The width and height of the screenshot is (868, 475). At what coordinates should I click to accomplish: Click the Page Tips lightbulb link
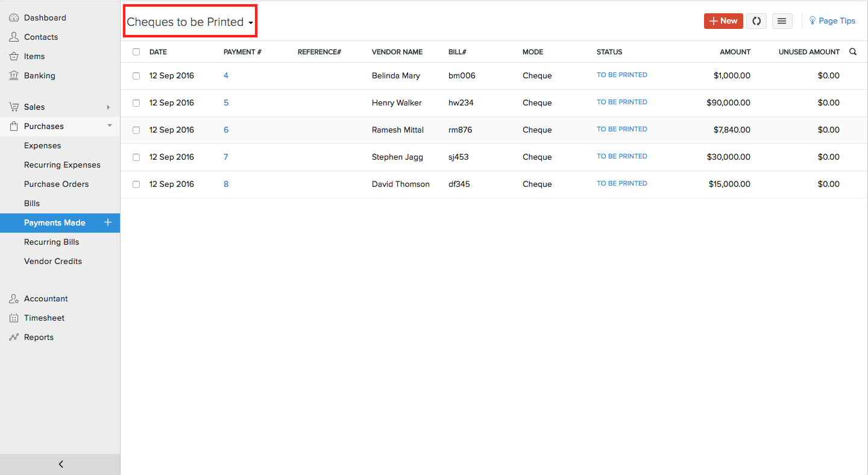(832, 21)
